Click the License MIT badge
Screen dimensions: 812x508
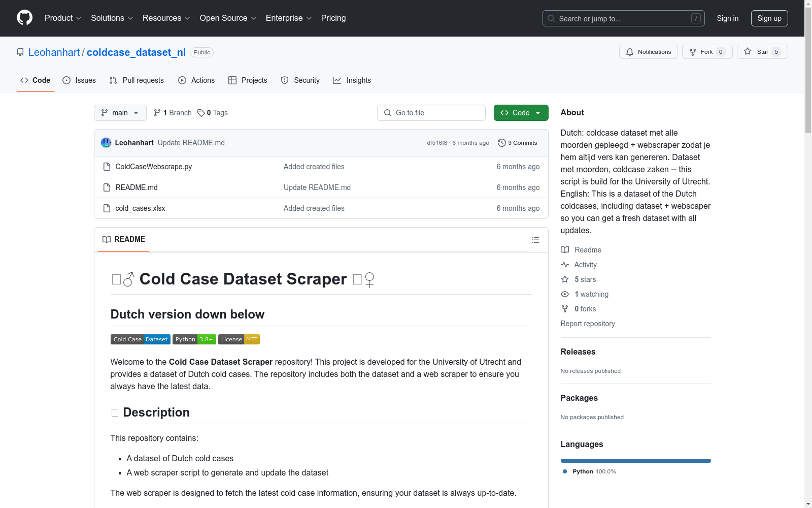point(239,339)
